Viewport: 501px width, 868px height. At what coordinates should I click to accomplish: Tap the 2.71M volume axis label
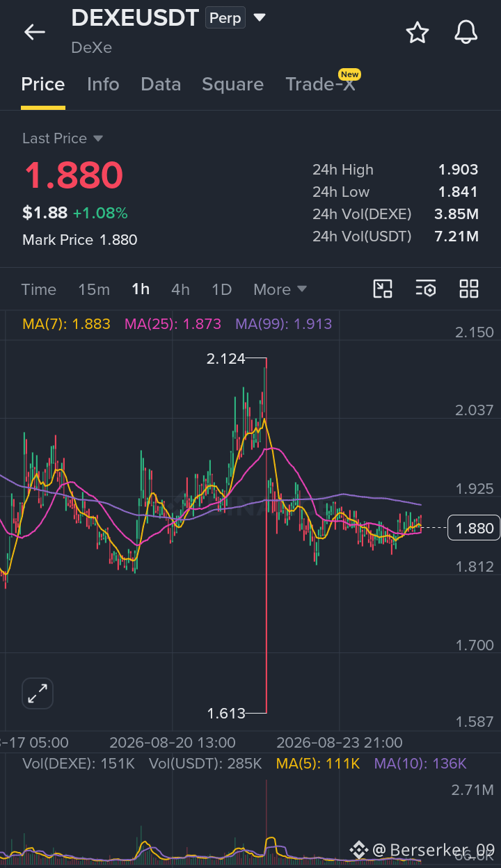[x=472, y=789]
